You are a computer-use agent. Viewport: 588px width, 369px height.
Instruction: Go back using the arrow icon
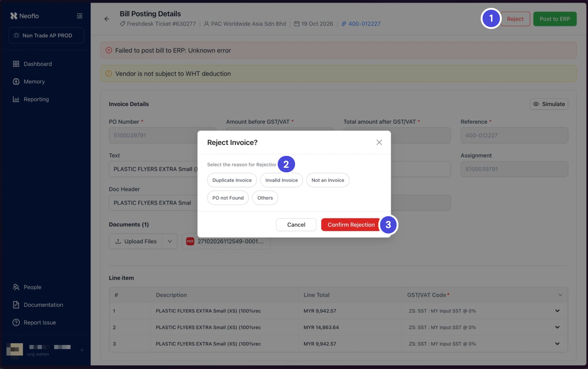point(107,19)
